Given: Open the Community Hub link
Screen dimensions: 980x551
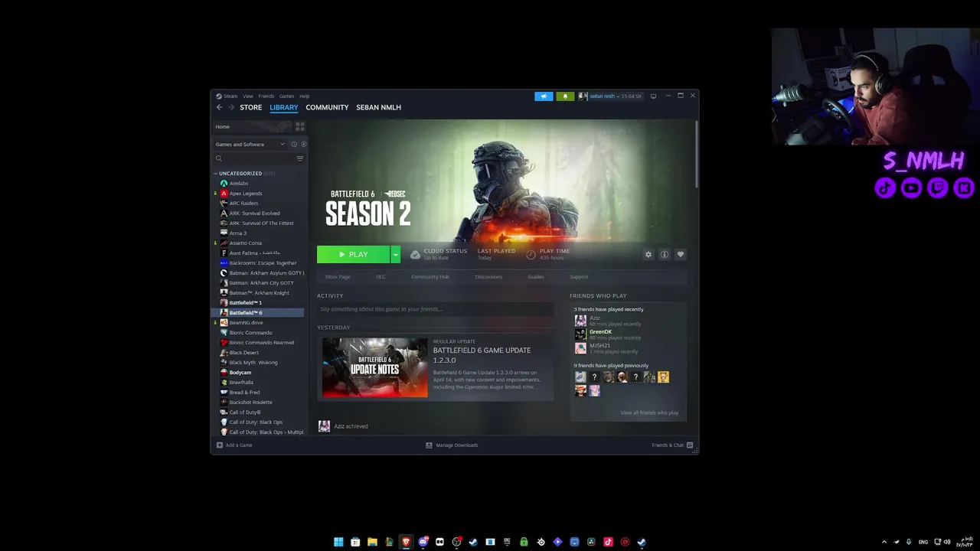Looking at the screenshot, I should [x=430, y=277].
